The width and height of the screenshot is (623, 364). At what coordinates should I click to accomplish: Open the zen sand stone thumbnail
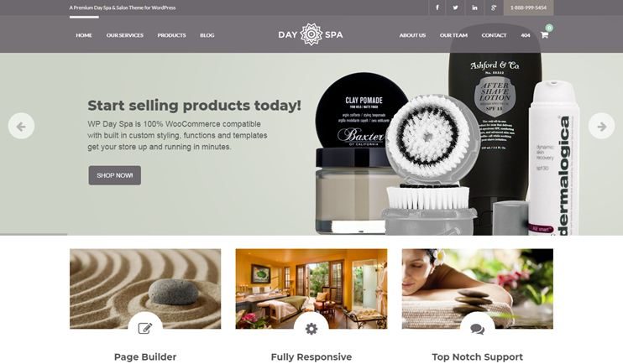click(145, 289)
